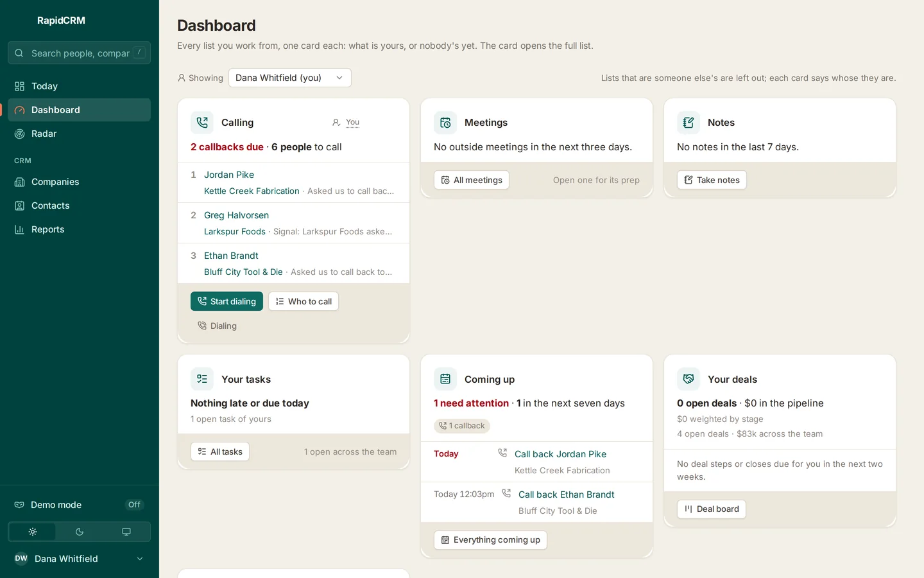
Task: Click the slash shortcut key badge in search
Action: pos(139,53)
